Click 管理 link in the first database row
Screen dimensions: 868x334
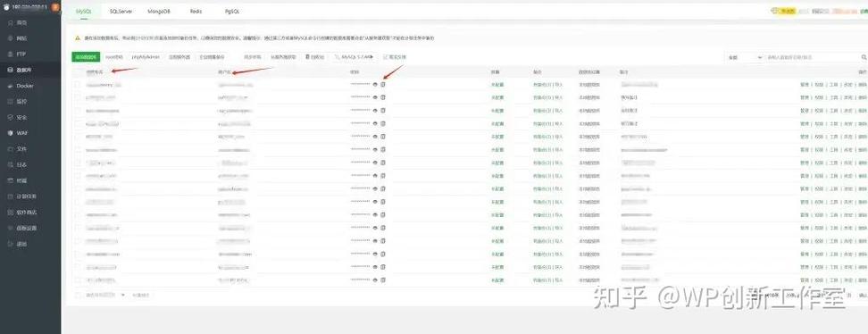pyautogui.click(x=805, y=85)
